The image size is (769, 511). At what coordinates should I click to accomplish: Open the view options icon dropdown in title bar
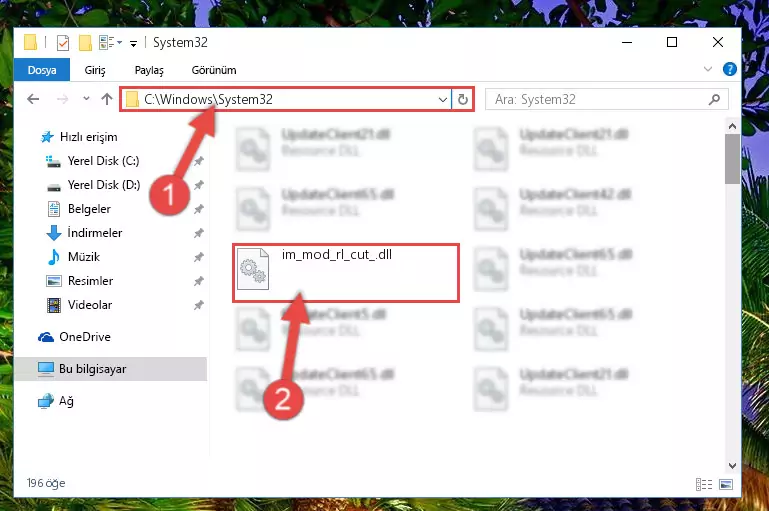tap(110, 43)
